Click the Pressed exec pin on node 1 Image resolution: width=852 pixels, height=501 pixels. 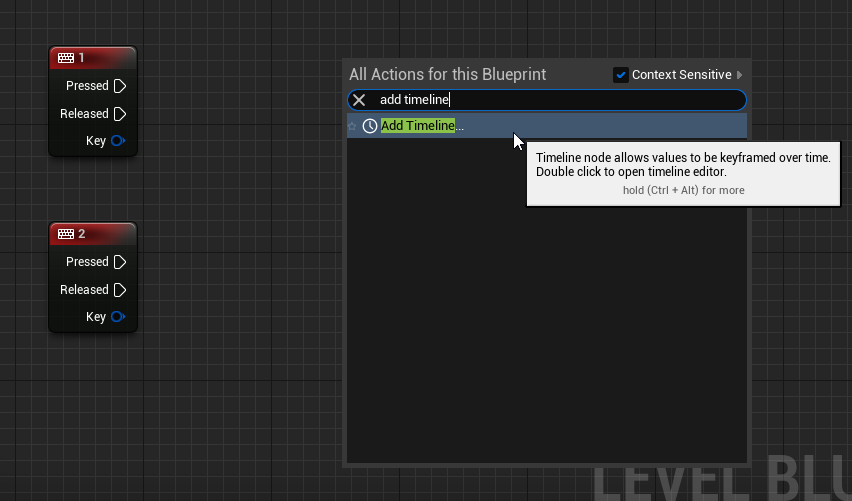tap(120, 86)
